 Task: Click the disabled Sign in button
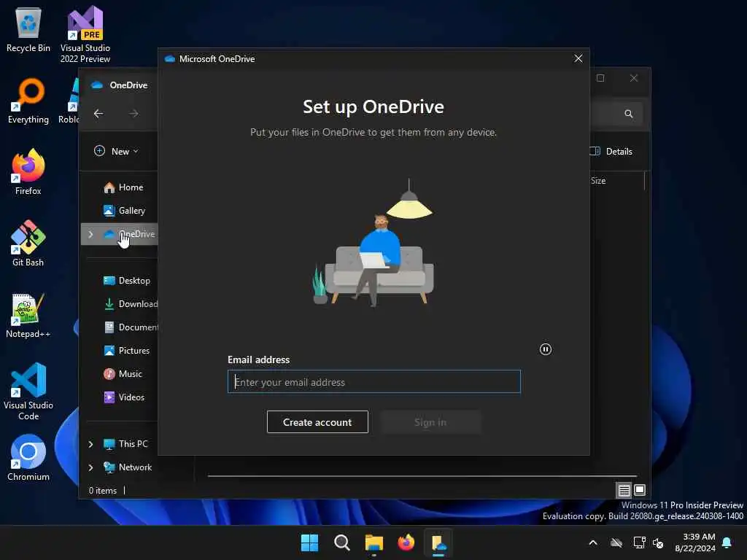pos(430,422)
